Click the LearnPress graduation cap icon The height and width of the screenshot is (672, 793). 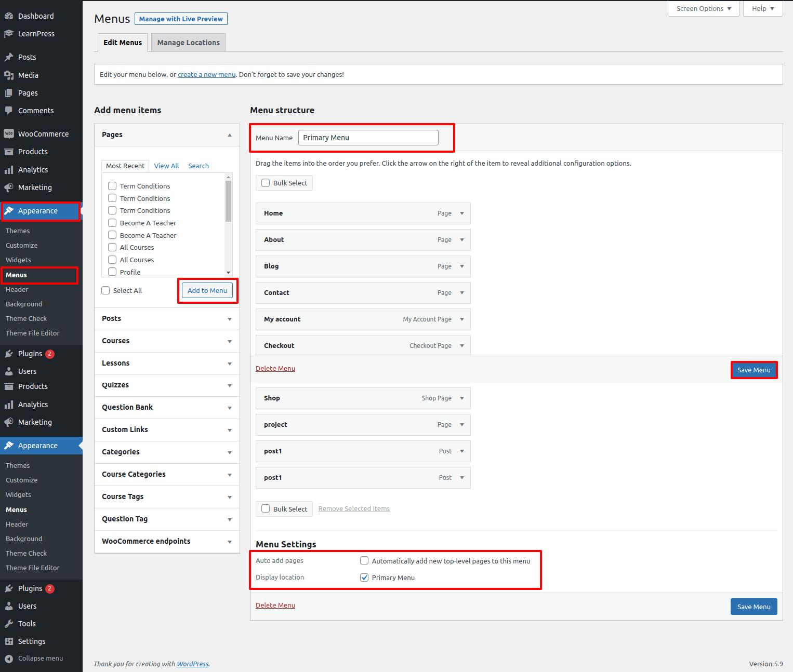coord(9,34)
